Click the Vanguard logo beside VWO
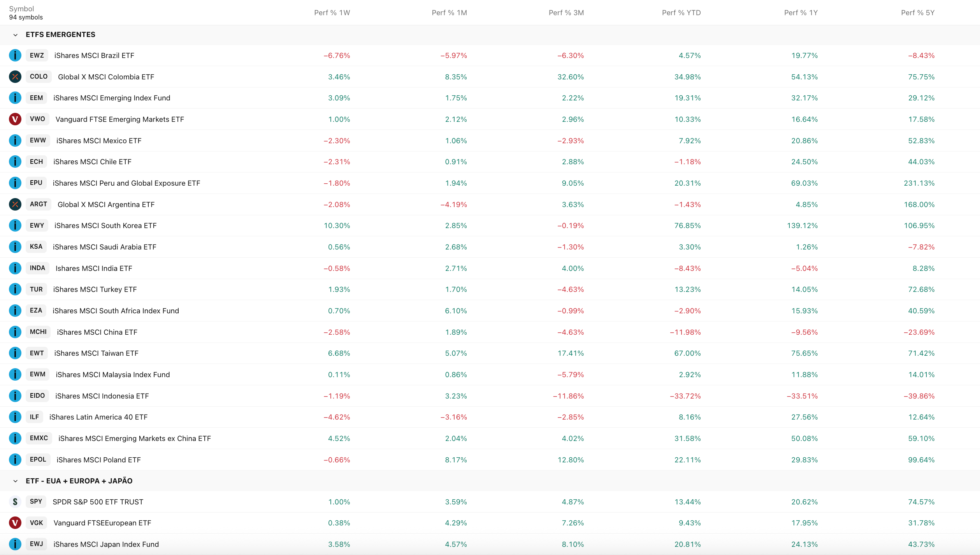This screenshot has height=555, width=980. pyautogui.click(x=15, y=119)
